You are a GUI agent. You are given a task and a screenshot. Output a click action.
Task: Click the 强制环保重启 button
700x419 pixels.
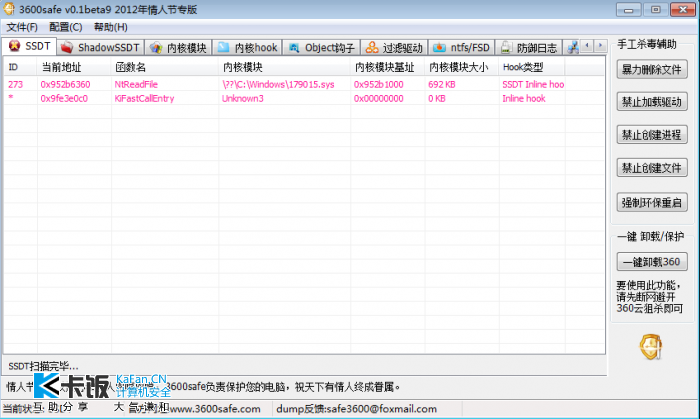(x=652, y=203)
